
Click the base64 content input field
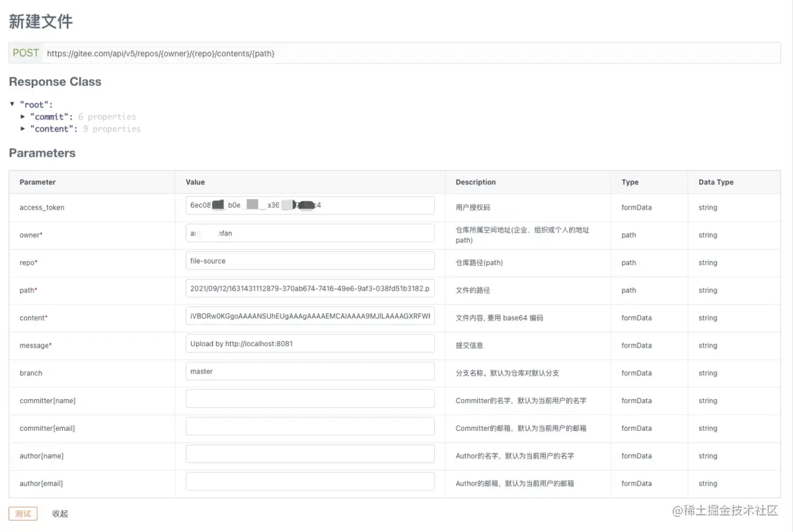pyautogui.click(x=309, y=316)
